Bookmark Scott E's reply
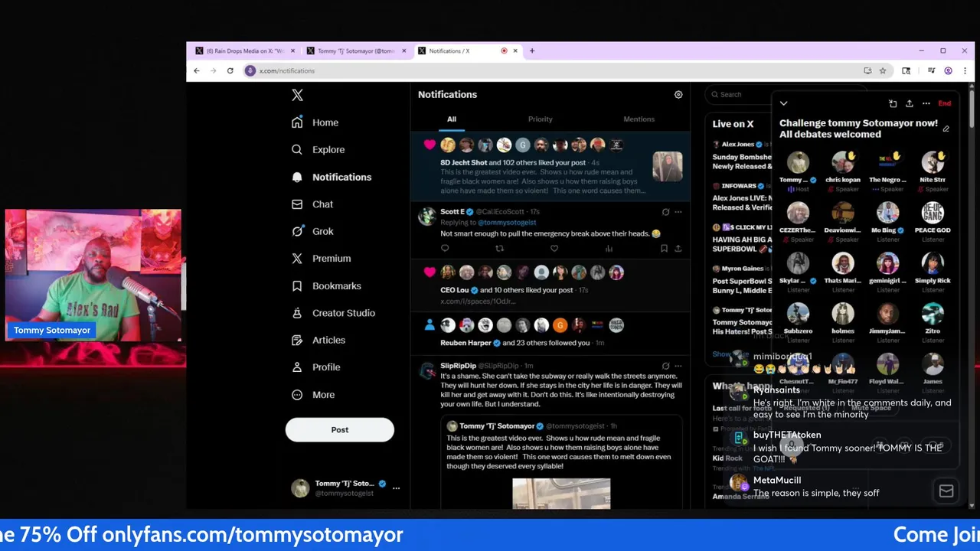 click(664, 248)
